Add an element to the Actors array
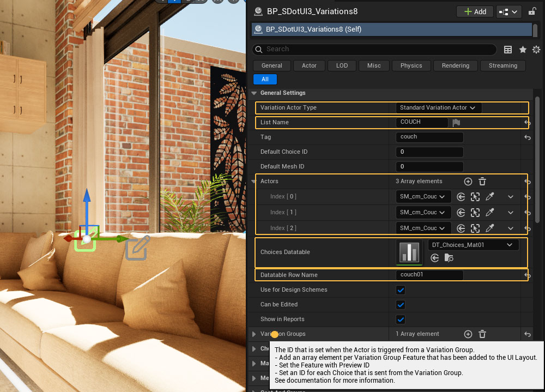The image size is (545, 392). pyautogui.click(x=468, y=182)
